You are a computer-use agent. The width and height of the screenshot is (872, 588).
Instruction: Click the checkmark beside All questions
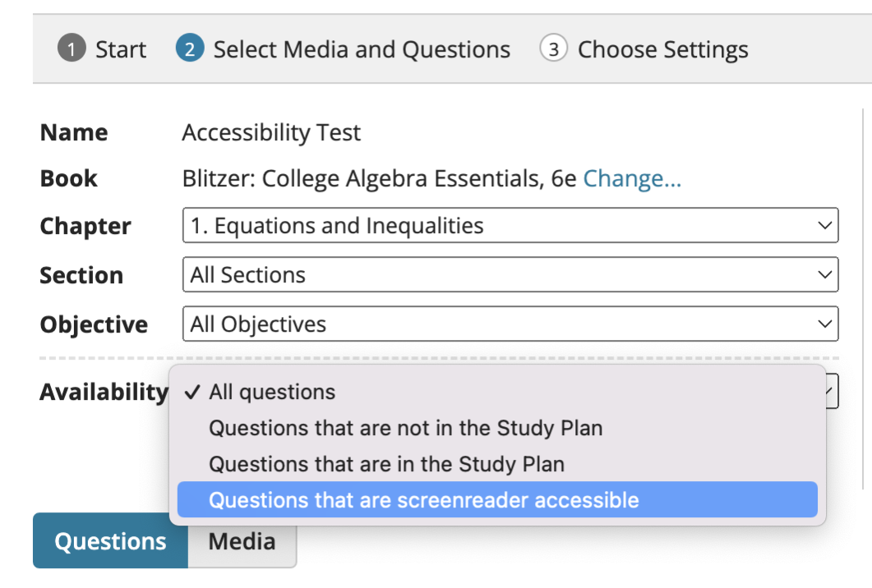[193, 392]
